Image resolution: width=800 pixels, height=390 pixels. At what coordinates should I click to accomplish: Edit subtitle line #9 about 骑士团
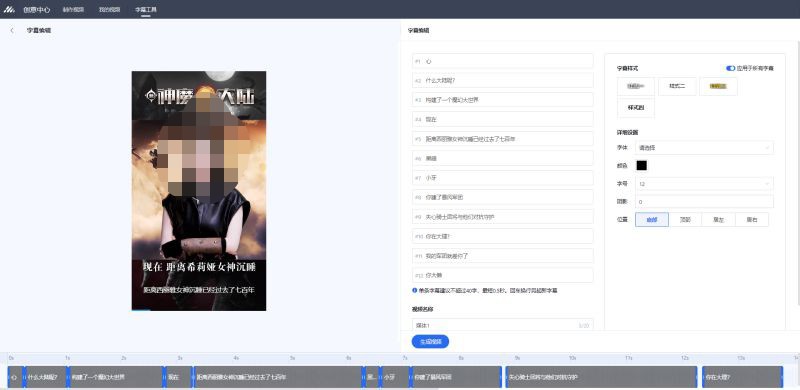503,216
